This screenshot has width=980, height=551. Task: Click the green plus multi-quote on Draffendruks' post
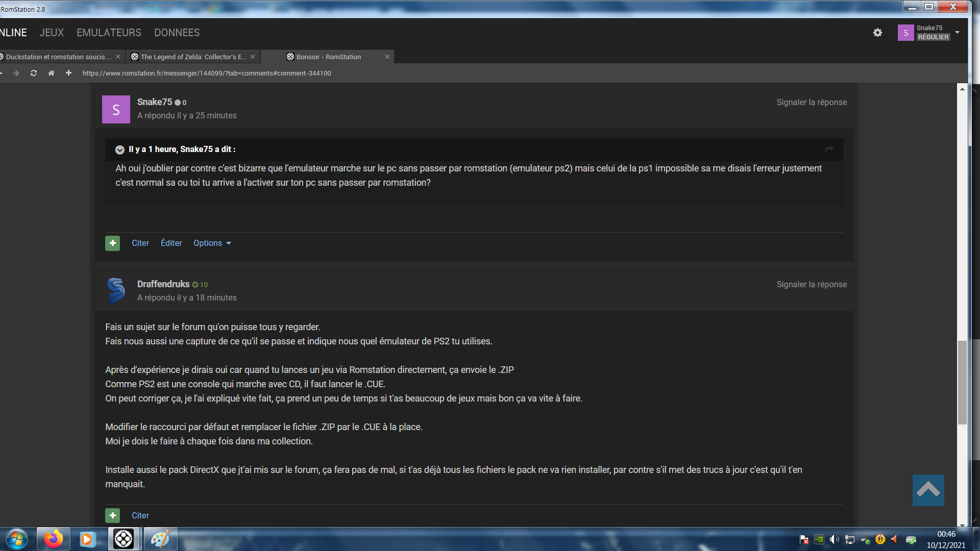tap(112, 515)
